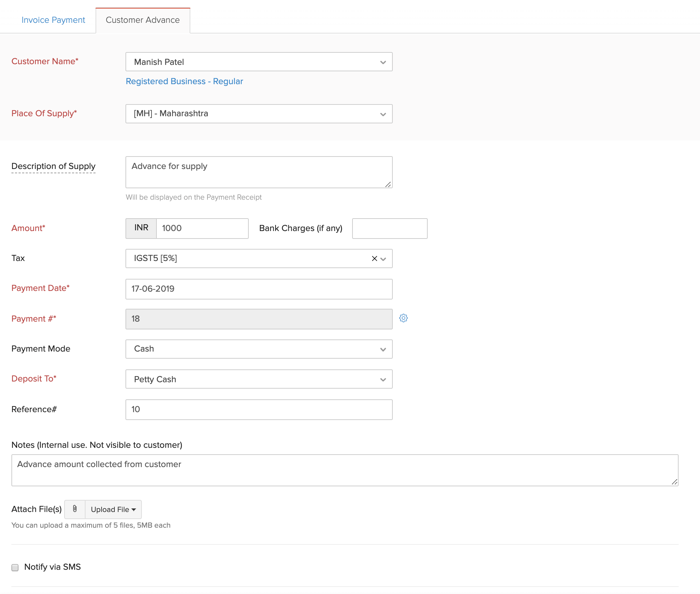Open Payment # number settings gear
The height and width of the screenshot is (594, 700).
(x=404, y=318)
